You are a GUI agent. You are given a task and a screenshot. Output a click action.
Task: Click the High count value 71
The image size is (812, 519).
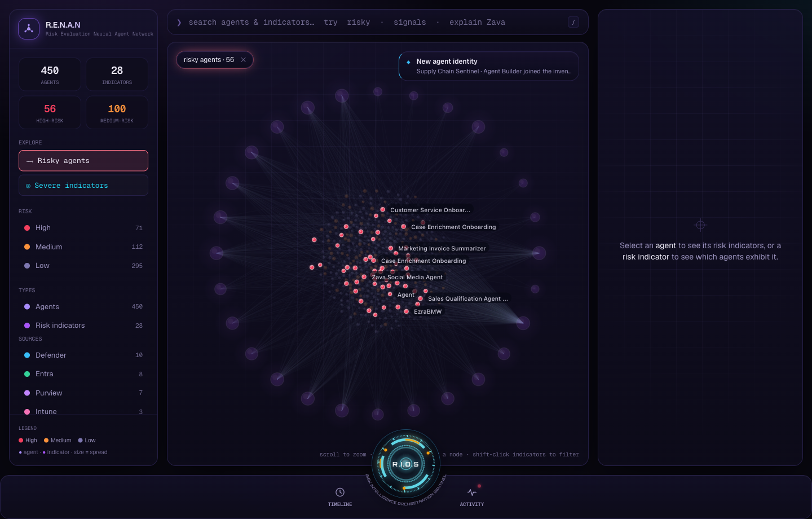pos(139,228)
